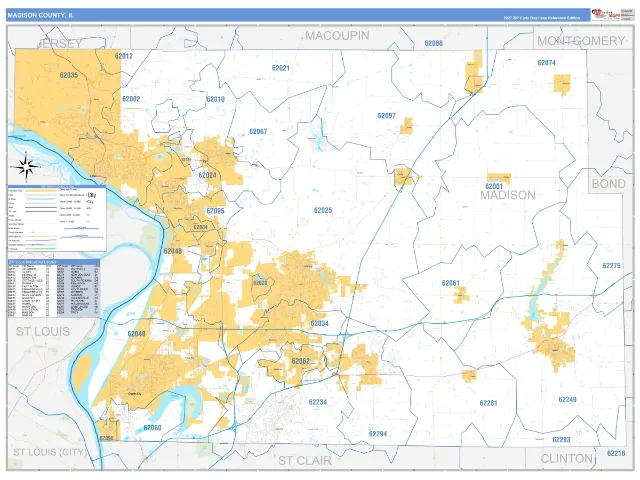
Task: Select ZIP code label 62249
Action: click(x=567, y=400)
